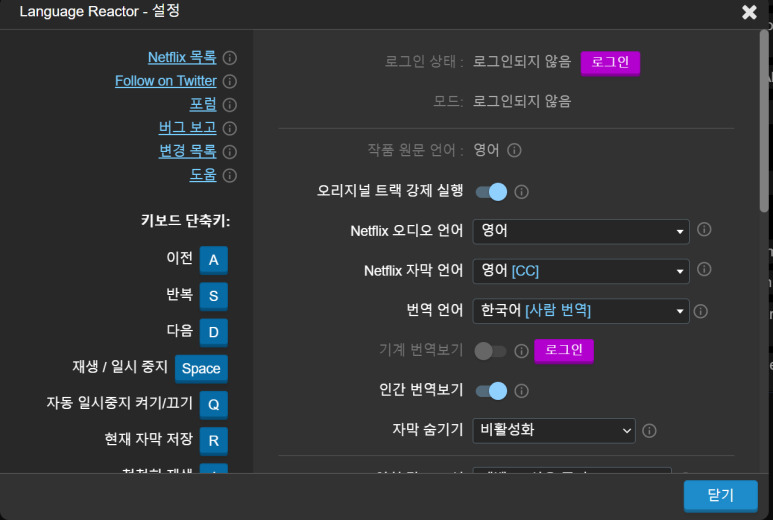This screenshot has width=773, height=520.
Task: Open 자막 숨기기 dropdown
Action: (554, 430)
